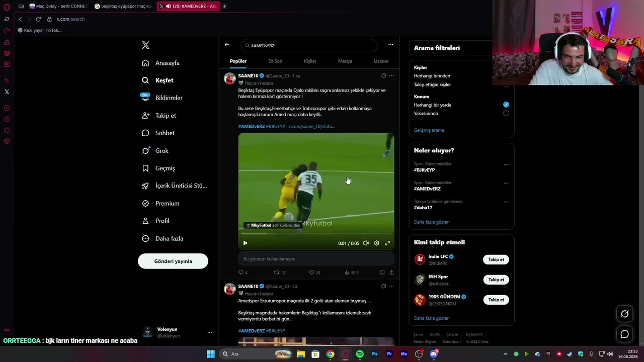
Task: Switch to the Medya tab
Action: pyautogui.click(x=345, y=61)
